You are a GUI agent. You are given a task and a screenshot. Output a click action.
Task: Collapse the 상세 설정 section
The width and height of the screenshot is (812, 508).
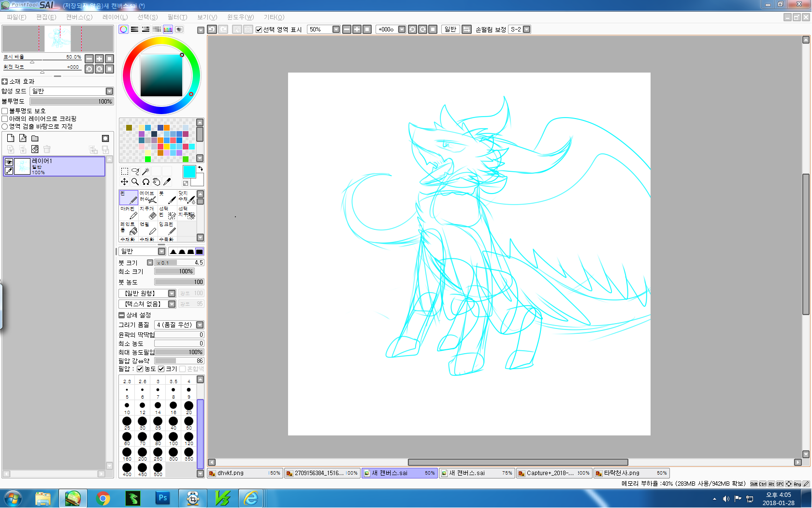(x=122, y=315)
